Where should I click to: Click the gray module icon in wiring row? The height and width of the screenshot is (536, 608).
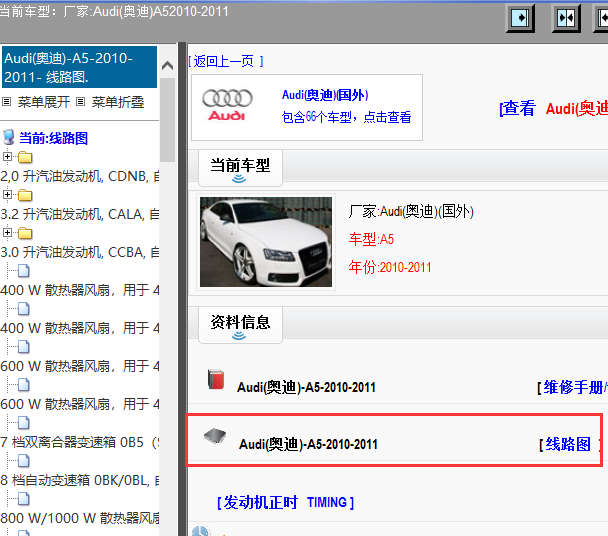[x=215, y=436]
